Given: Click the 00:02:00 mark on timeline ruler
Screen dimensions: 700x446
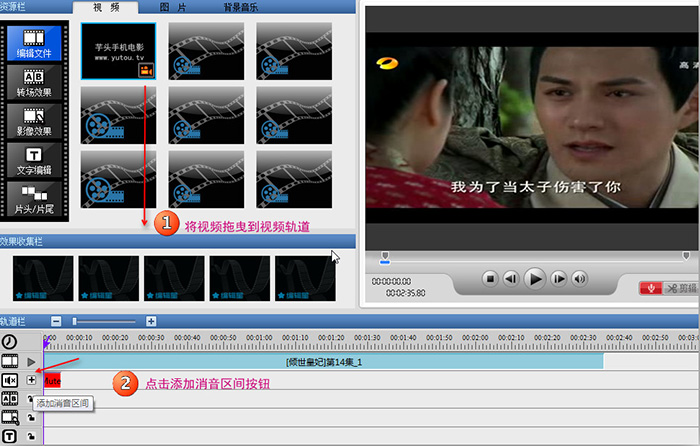Looking at the screenshot, I should click(475, 338).
